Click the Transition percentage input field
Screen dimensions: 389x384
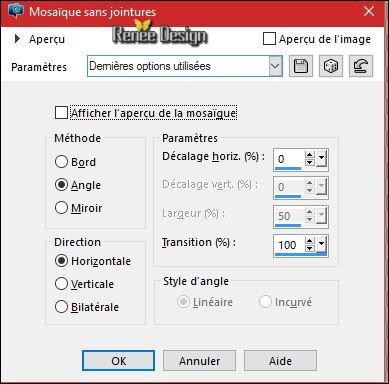[289, 245]
